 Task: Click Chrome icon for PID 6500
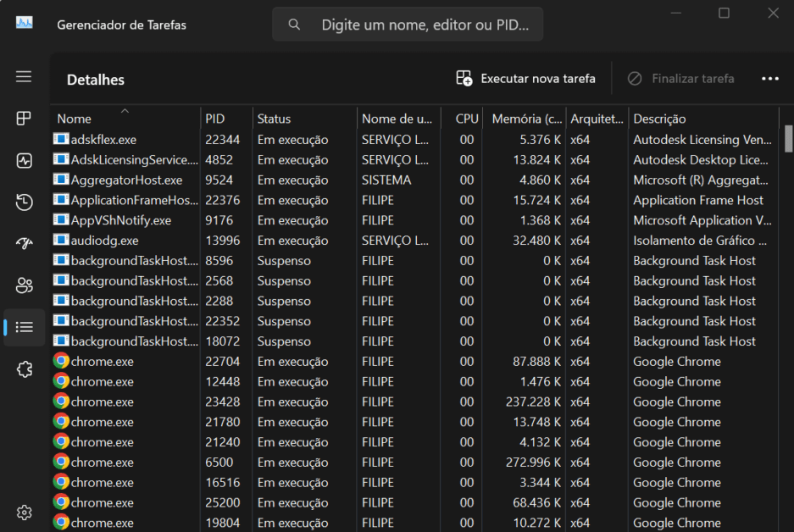pyautogui.click(x=61, y=462)
